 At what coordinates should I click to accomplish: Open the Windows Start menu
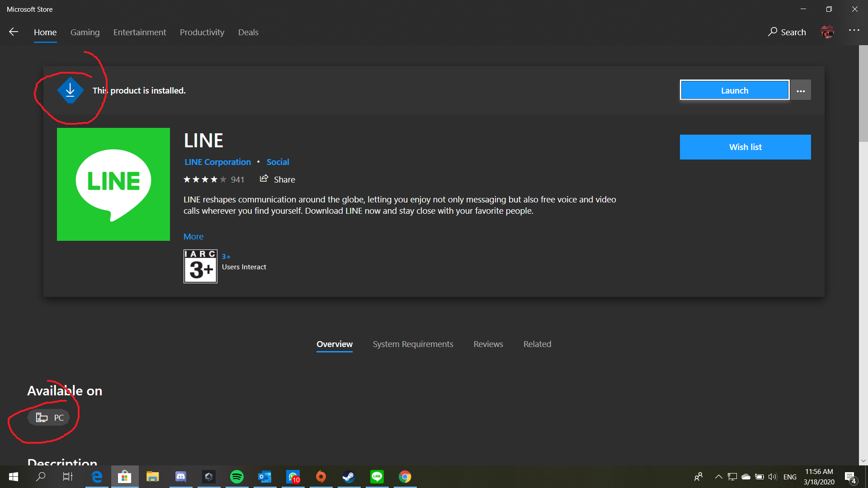tap(14, 477)
